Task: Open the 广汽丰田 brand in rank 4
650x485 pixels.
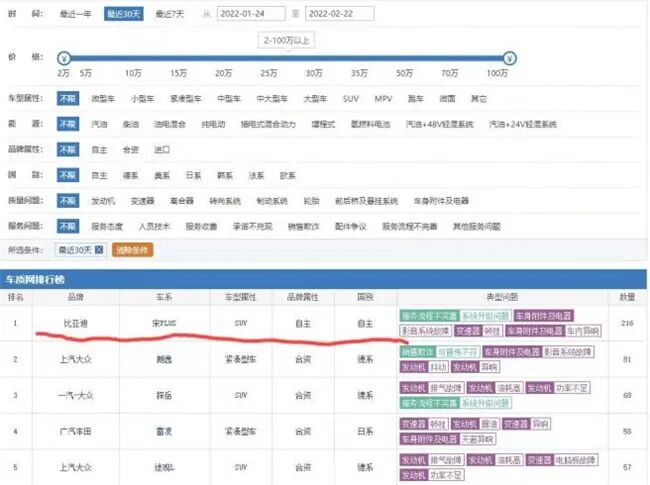Action: click(75, 432)
